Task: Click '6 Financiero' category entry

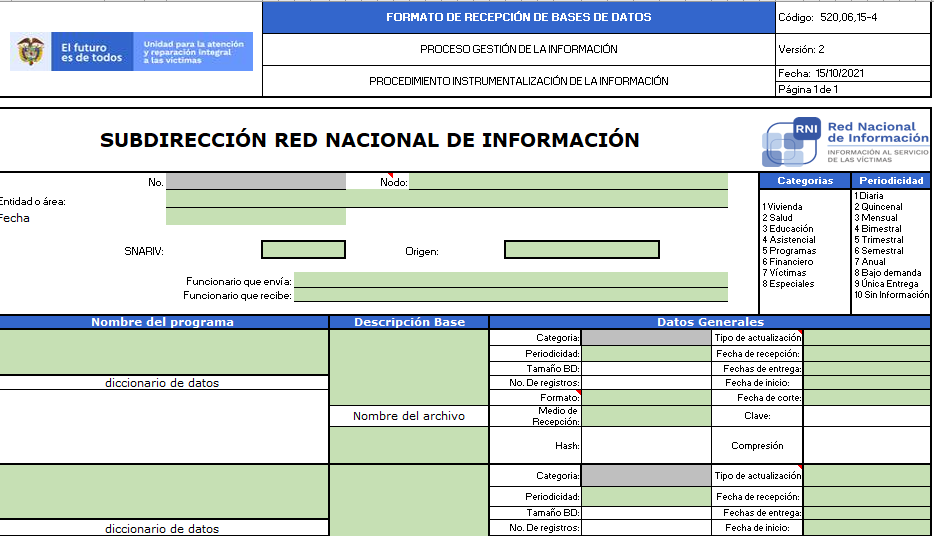Action: [787, 262]
